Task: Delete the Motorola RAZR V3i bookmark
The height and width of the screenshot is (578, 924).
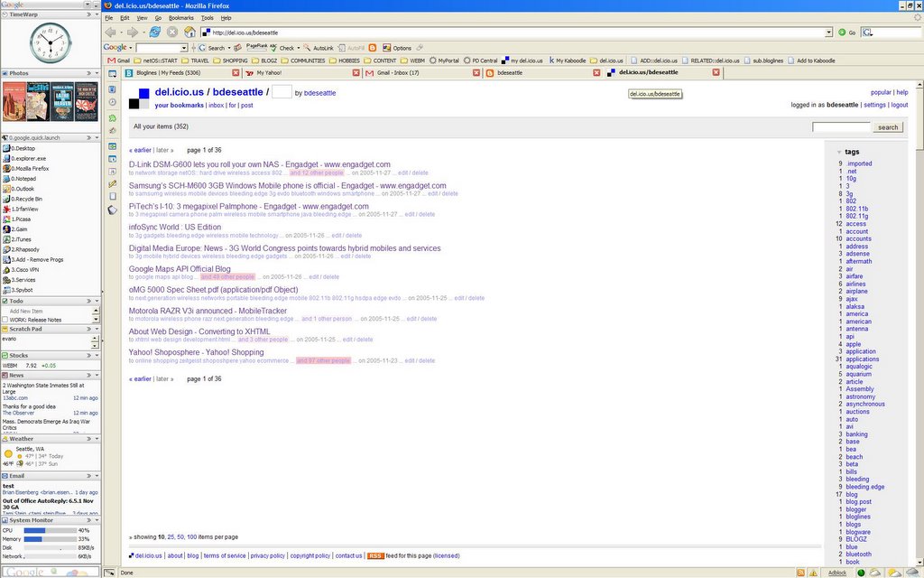Action: 429,319
